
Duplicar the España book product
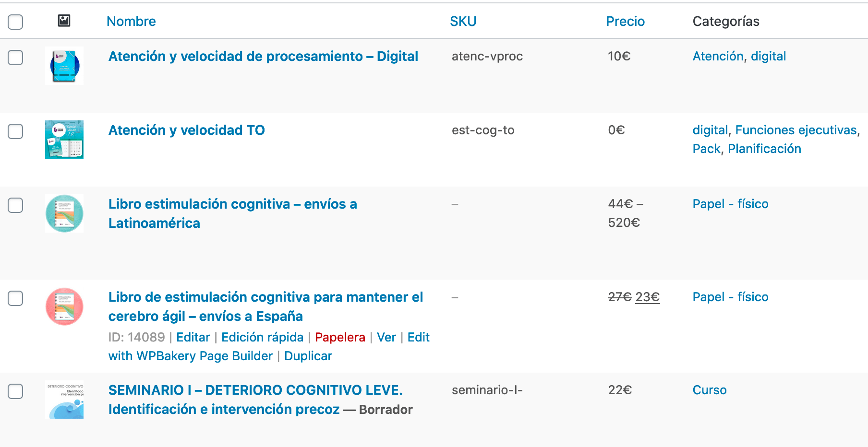click(x=308, y=356)
